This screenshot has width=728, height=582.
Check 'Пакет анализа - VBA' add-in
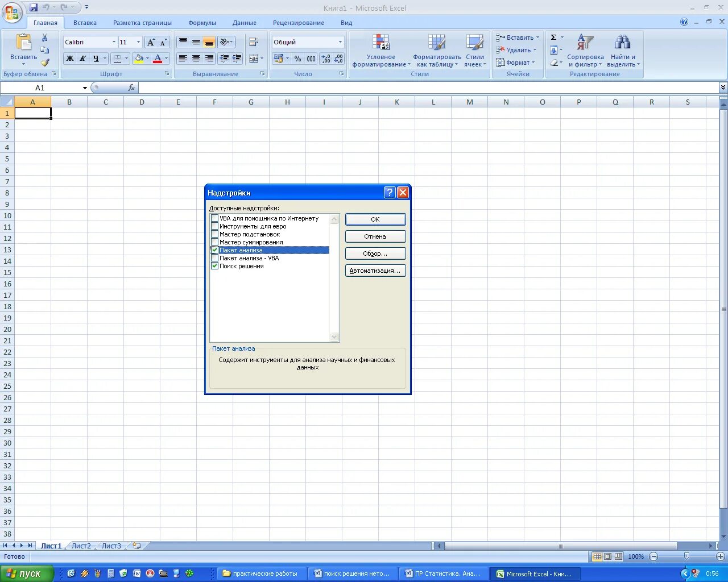pyautogui.click(x=214, y=258)
